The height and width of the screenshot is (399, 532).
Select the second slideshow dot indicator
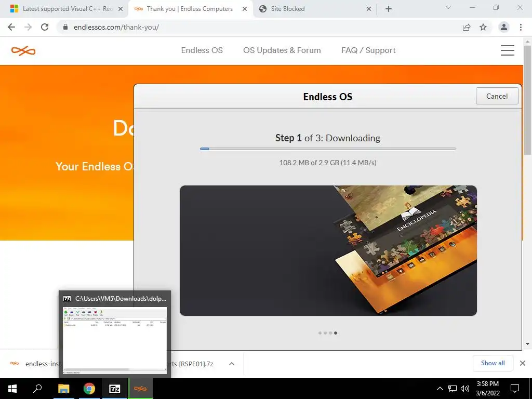pos(325,333)
